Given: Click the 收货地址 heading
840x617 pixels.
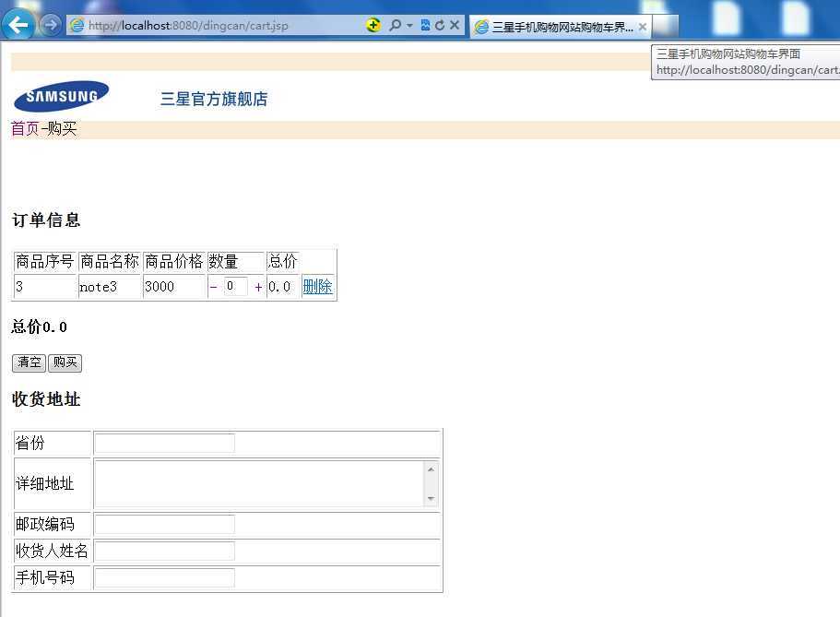Looking at the screenshot, I should coord(46,398).
